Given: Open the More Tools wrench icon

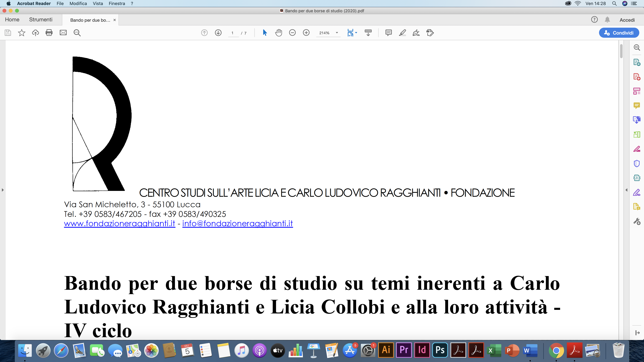Looking at the screenshot, I should point(637,221).
